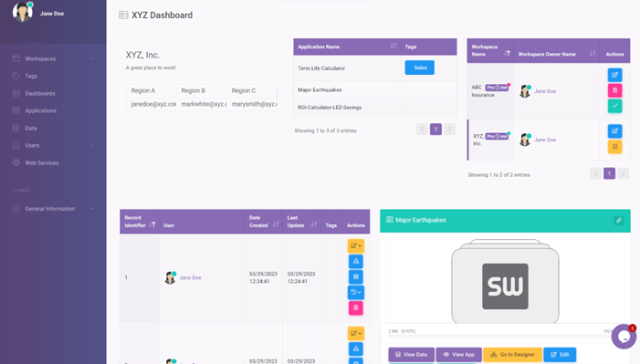
Task: Click the View App button
Action: [459, 355]
